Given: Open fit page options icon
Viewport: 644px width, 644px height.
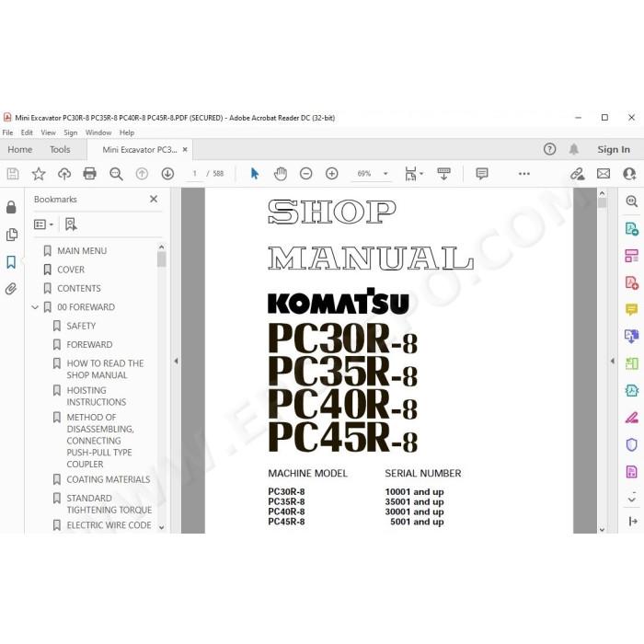Looking at the screenshot, I should tap(413, 174).
